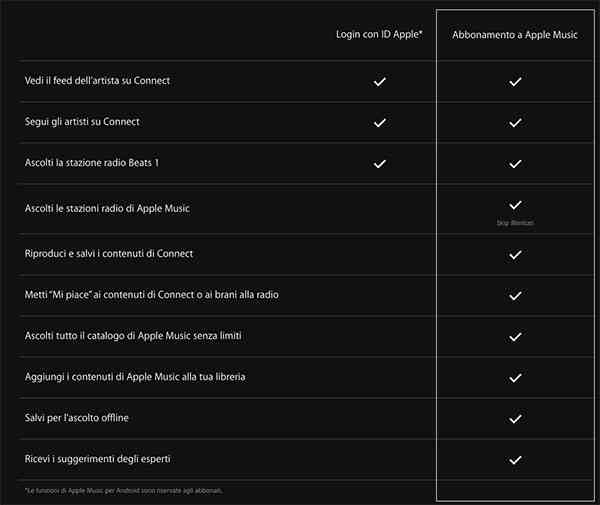The image size is (600, 505).
Task: Click subscription checkmark for "Mi piace" row
Action: coord(516,296)
